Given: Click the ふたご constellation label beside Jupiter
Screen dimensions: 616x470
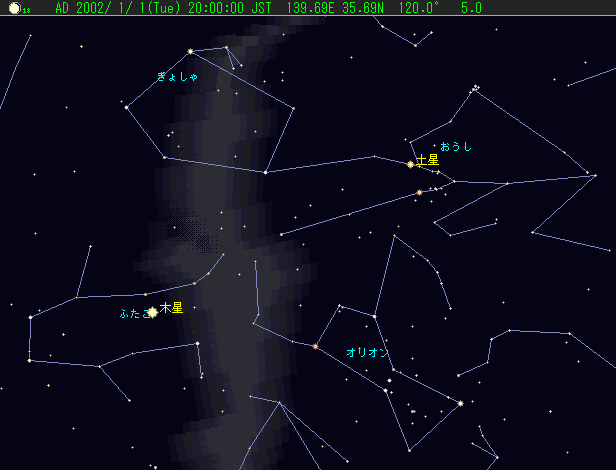Looking at the screenshot, I should click(131, 313).
